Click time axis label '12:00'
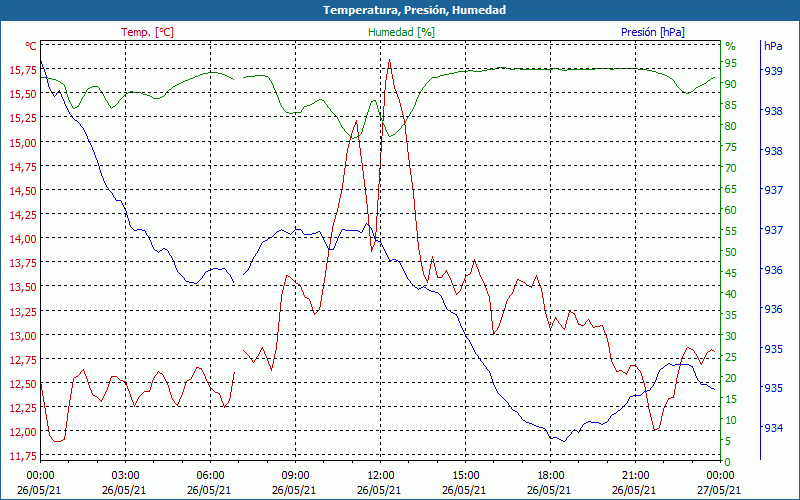 (x=381, y=476)
